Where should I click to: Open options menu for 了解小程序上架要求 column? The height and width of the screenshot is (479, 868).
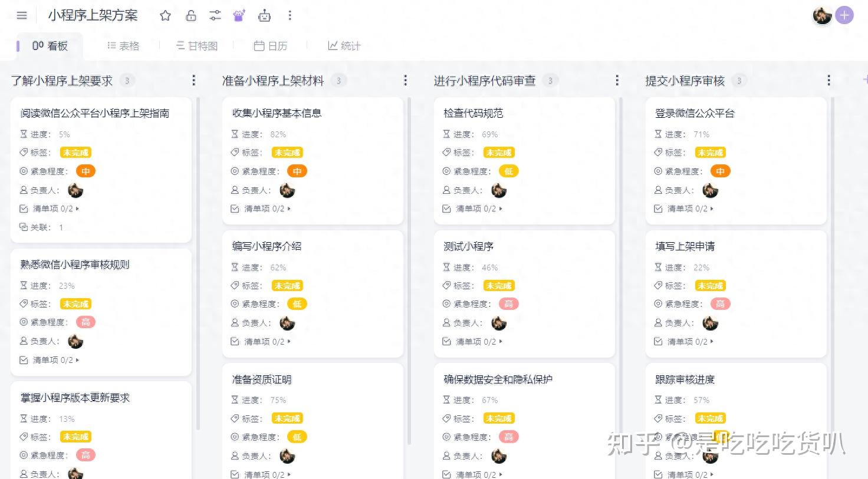pyautogui.click(x=193, y=81)
